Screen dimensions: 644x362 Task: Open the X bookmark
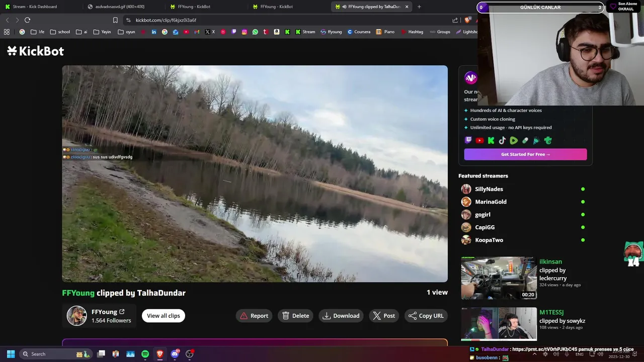(210, 32)
